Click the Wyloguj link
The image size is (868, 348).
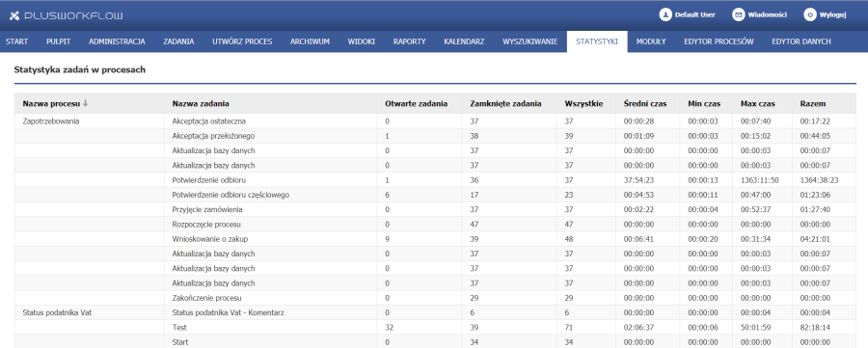click(832, 14)
